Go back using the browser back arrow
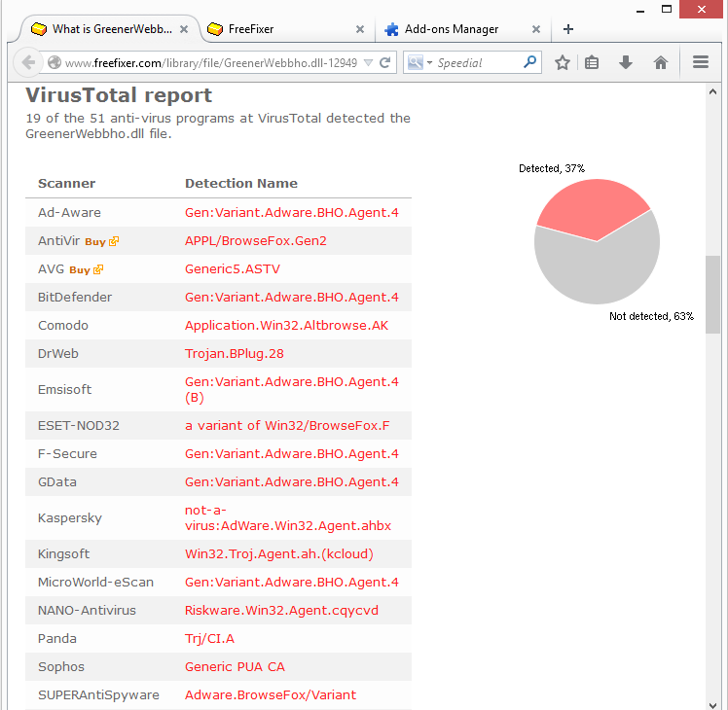728x710 pixels. (28, 62)
